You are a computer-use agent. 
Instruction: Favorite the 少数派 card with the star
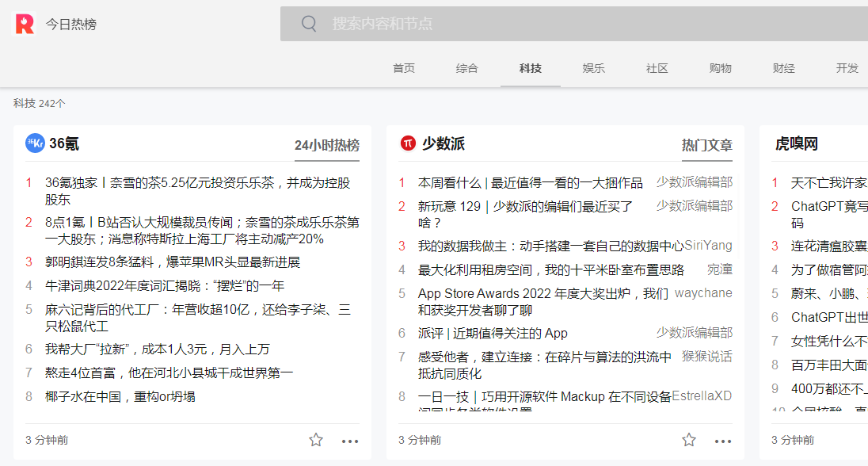(689, 440)
